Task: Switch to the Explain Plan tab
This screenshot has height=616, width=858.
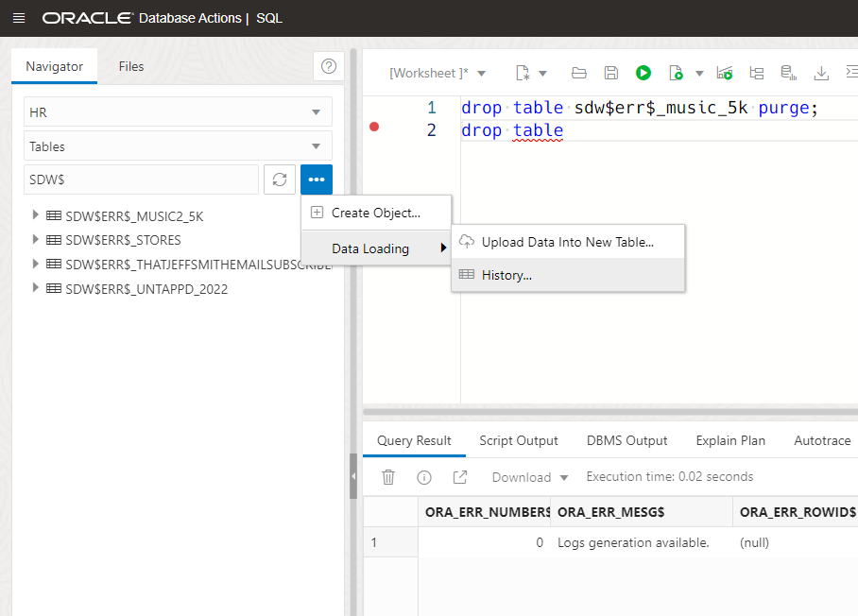Action: coord(730,440)
